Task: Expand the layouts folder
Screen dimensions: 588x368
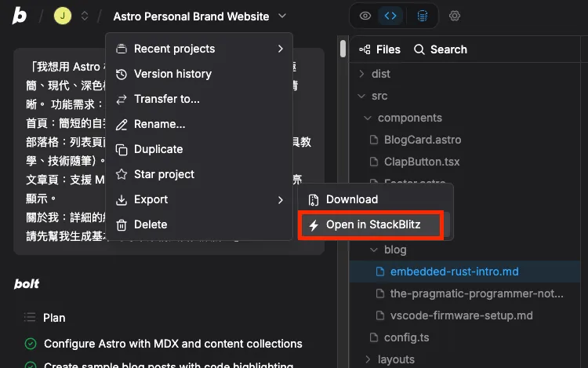Action: tap(465, 359)
